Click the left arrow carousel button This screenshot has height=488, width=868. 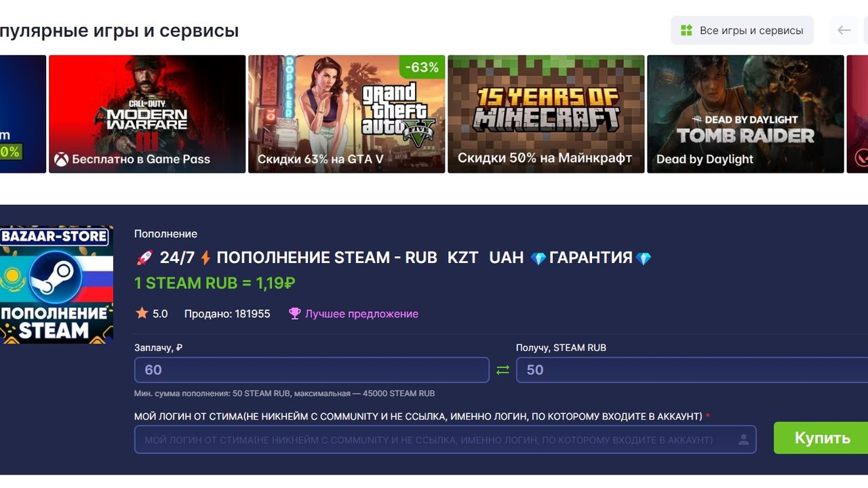click(x=844, y=30)
